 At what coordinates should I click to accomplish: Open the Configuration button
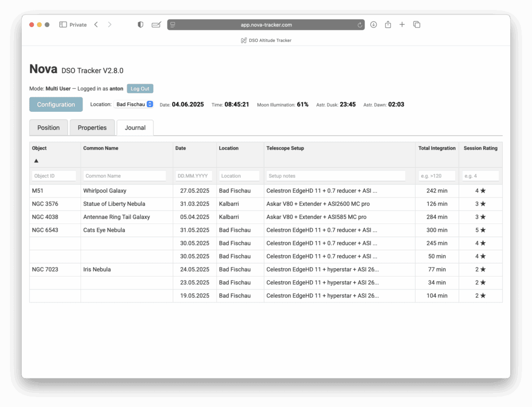56,104
